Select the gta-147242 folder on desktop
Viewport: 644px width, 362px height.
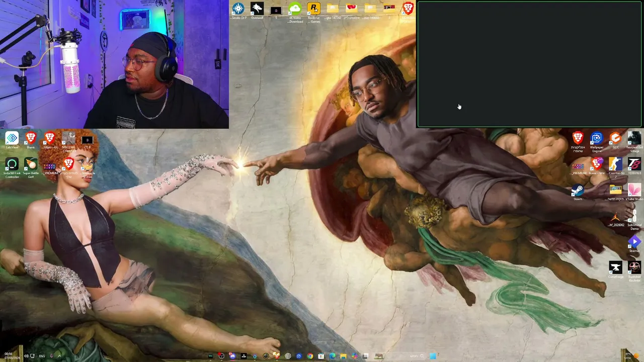pos(333,11)
